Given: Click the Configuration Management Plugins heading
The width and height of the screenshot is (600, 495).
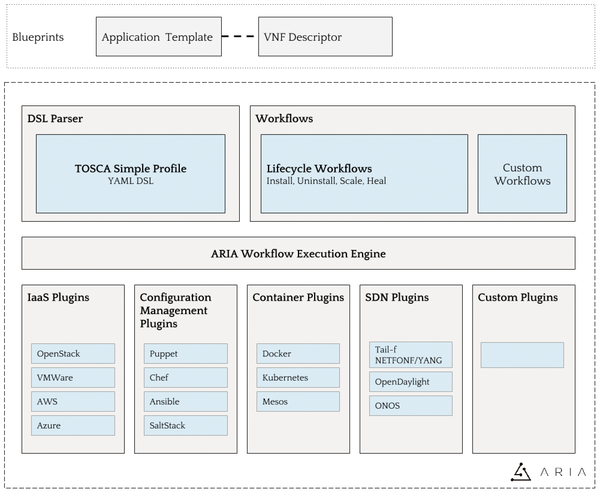Looking at the screenshot, I should pos(176,310).
